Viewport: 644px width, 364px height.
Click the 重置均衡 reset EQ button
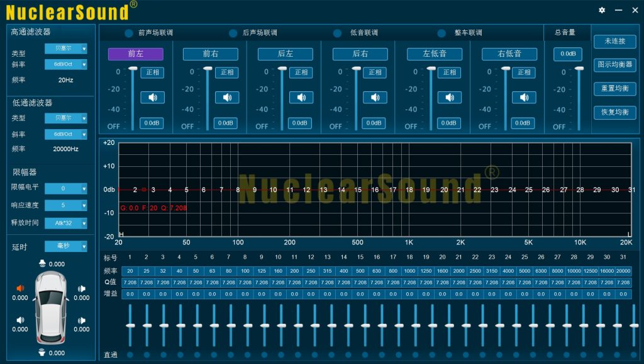[615, 88]
